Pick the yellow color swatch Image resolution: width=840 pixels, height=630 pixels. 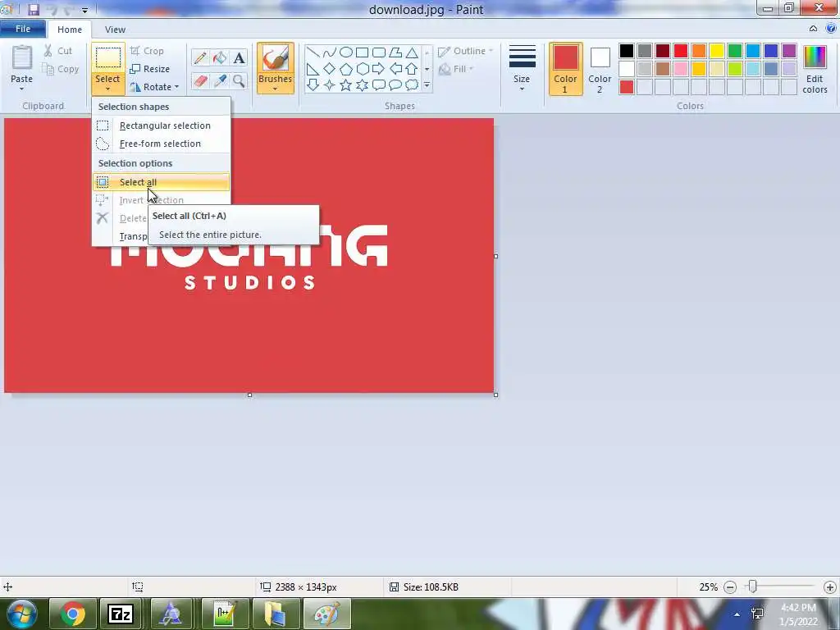click(x=717, y=51)
